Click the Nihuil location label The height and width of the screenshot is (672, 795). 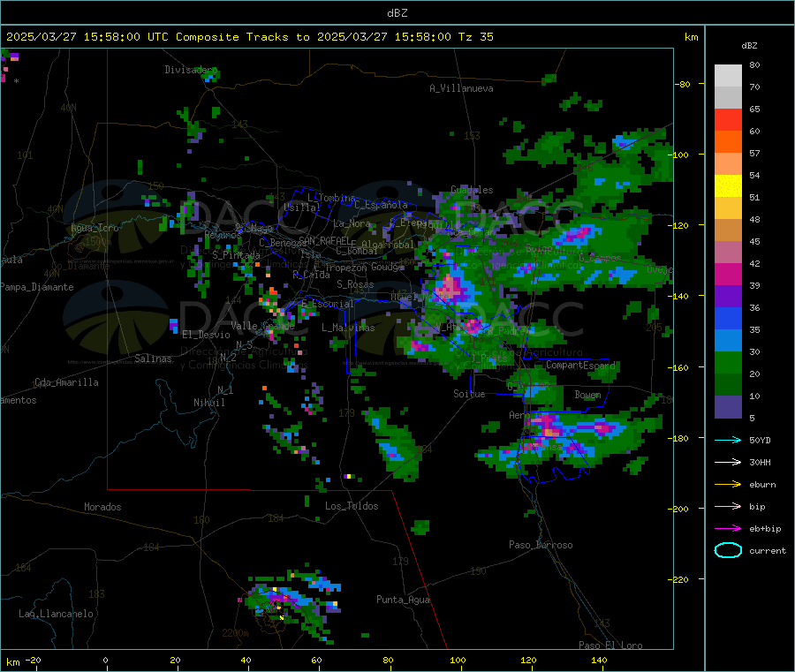(208, 403)
